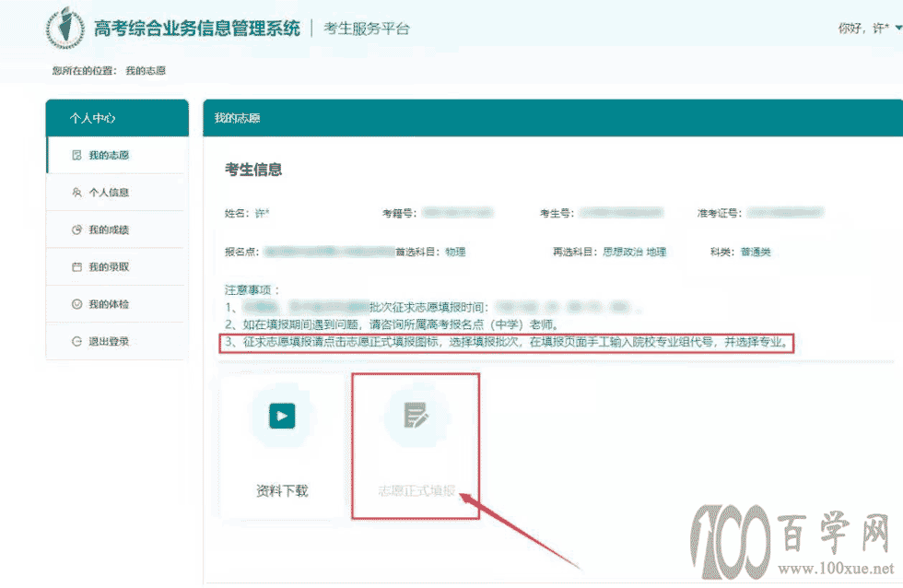This screenshot has height=588, width=903.
Task: Click the 您所在的位置 label
Action: tap(84, 70)
